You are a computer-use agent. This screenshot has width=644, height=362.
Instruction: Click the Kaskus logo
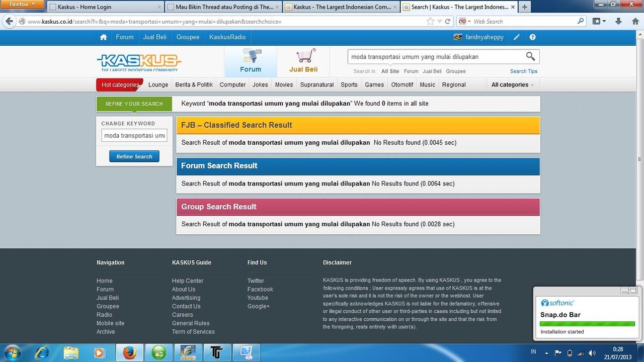tap(139, 62)
